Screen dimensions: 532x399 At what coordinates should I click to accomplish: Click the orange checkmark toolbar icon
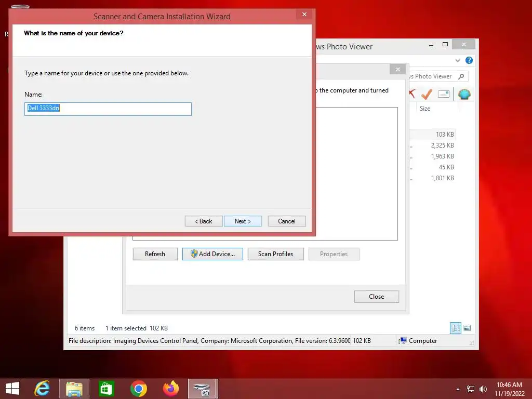point(427,94)
